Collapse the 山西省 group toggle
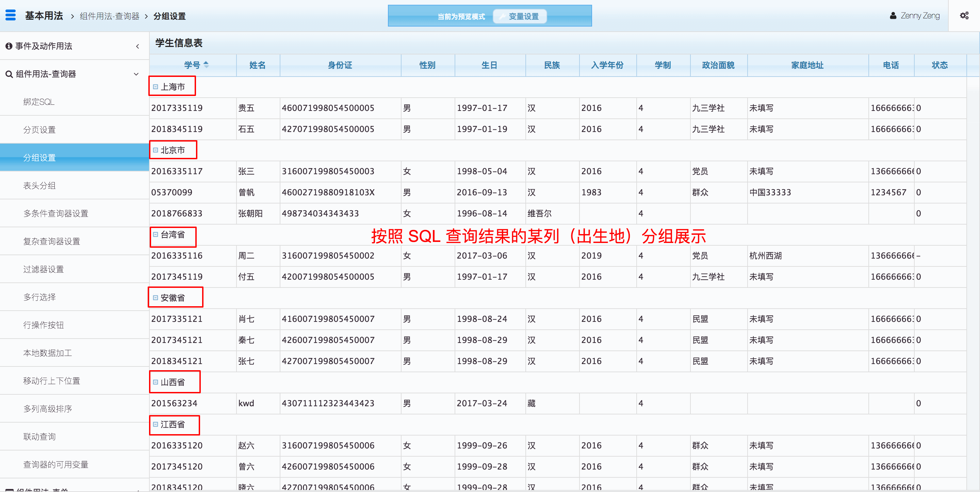The height and width of the screenshot is (492, 980). (x=155, y=382)
